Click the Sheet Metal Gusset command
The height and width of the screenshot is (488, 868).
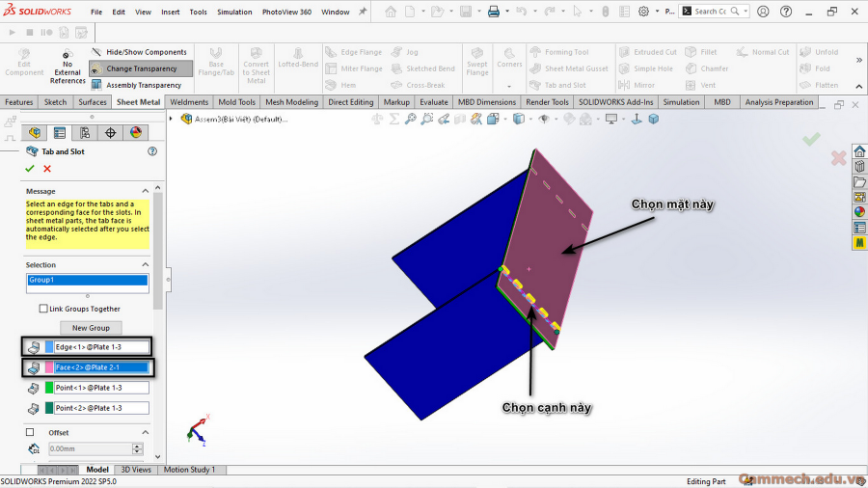click(569, 68)
